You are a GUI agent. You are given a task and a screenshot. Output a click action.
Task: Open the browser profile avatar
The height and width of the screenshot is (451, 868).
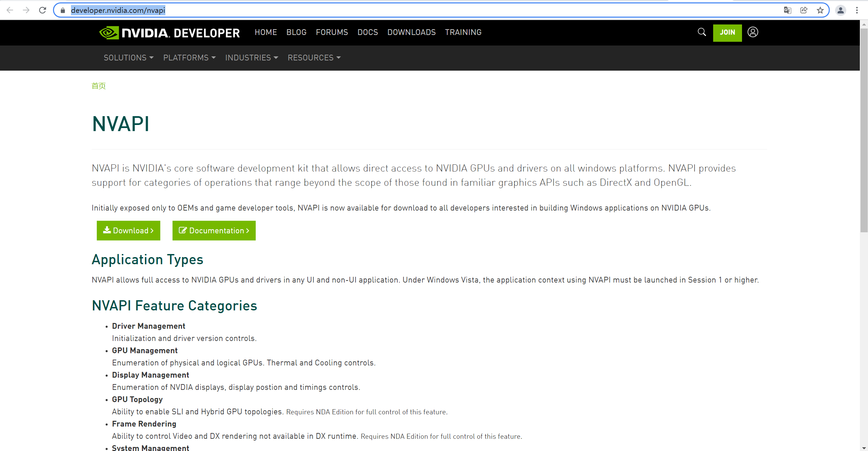[840, 10]
